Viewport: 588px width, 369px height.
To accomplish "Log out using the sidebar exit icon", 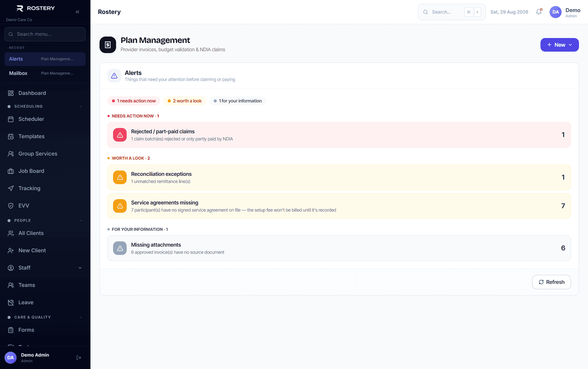I will [x=79, y=358].
